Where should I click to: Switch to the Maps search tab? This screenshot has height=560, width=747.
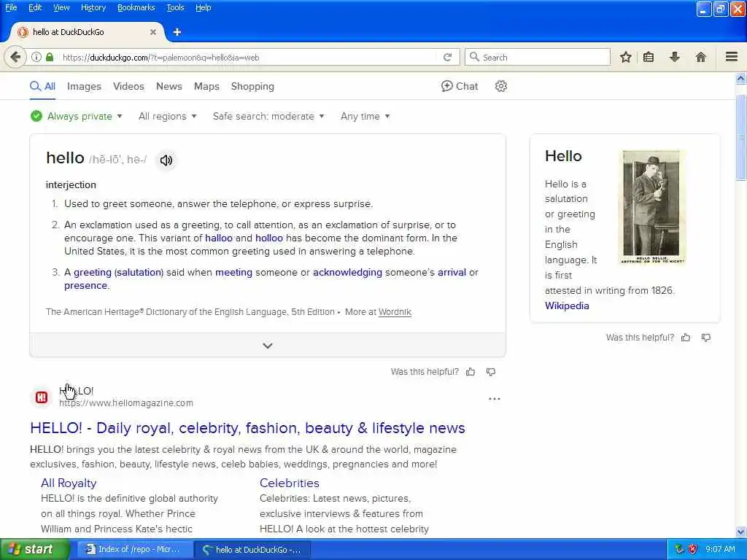[206, 86]
